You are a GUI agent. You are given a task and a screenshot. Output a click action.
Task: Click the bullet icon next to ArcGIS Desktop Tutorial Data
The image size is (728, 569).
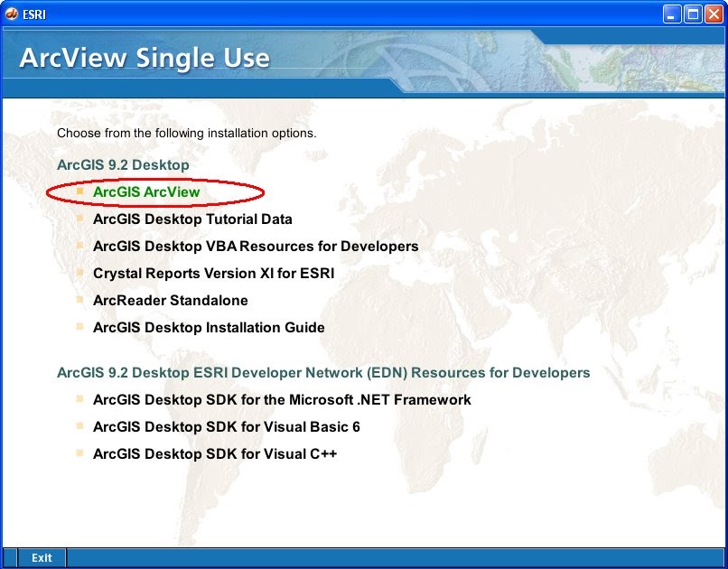coord(82,219)
